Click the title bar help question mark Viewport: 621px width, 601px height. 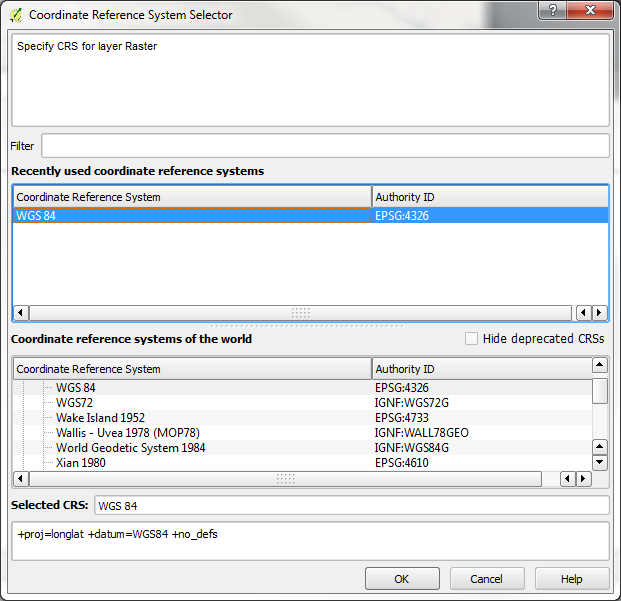click(551, 11)
